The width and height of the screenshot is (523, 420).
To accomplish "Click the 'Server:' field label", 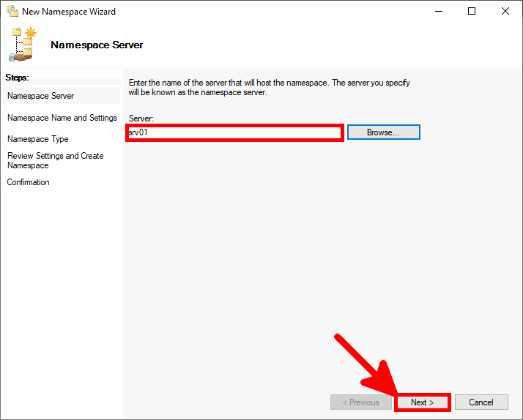I will (141, 119).
